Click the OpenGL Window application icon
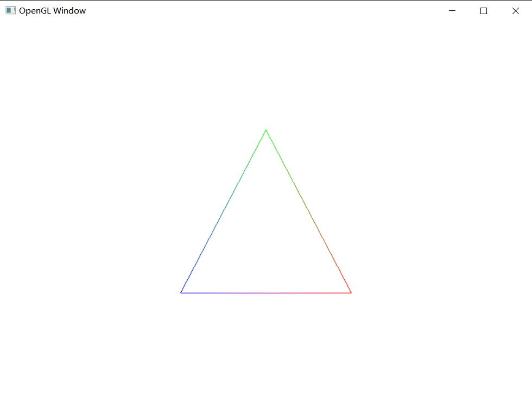The image size is (532, 402). tap(10, 10)
